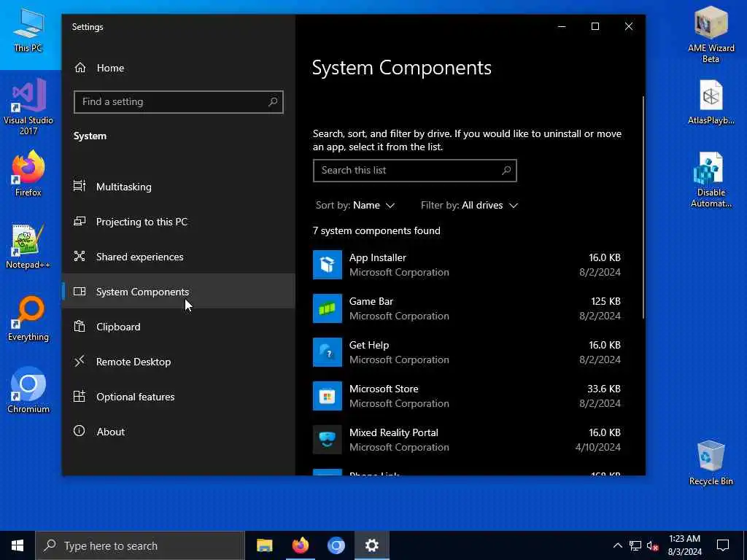
Task: Open Firefox from the taskbar
Action: click(300, 545)
